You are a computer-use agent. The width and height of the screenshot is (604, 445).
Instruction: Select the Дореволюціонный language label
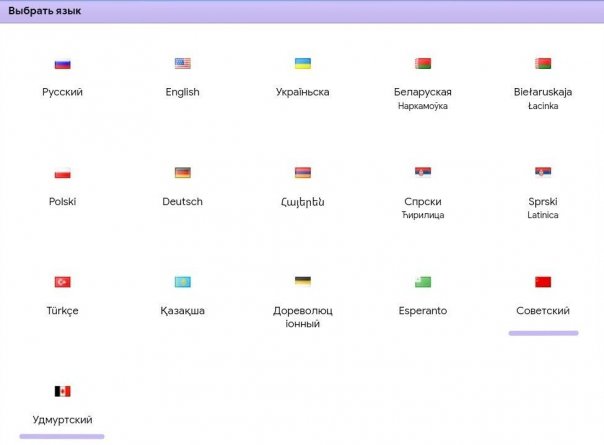click(x=303, y=317)
